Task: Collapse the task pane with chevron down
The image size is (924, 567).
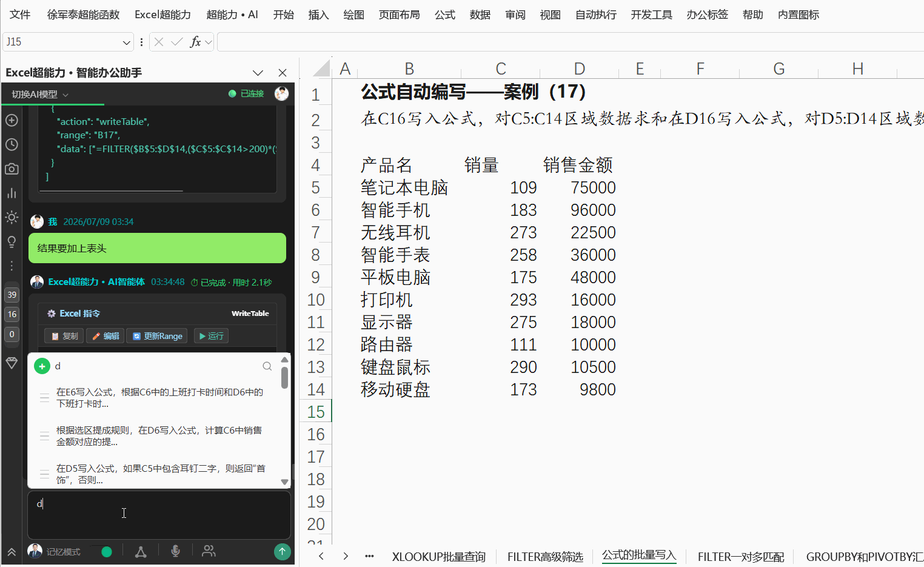Action: (x=258, y=73)
